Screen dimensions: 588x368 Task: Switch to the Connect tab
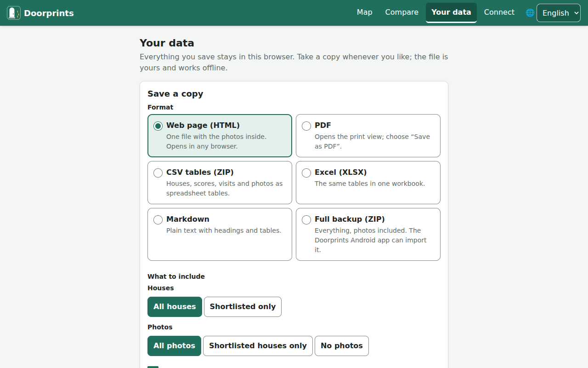tap(499, 12)
